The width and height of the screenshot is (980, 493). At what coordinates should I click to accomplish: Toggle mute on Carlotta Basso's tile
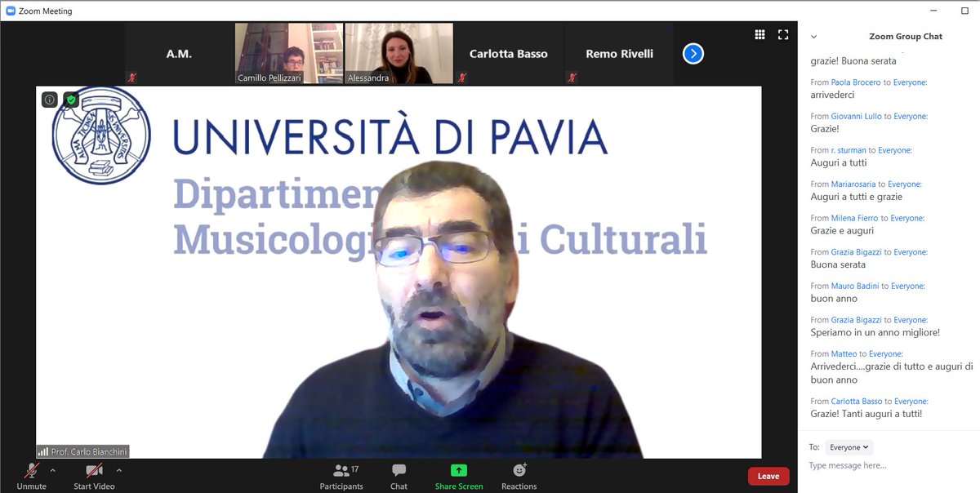[462, 78]
